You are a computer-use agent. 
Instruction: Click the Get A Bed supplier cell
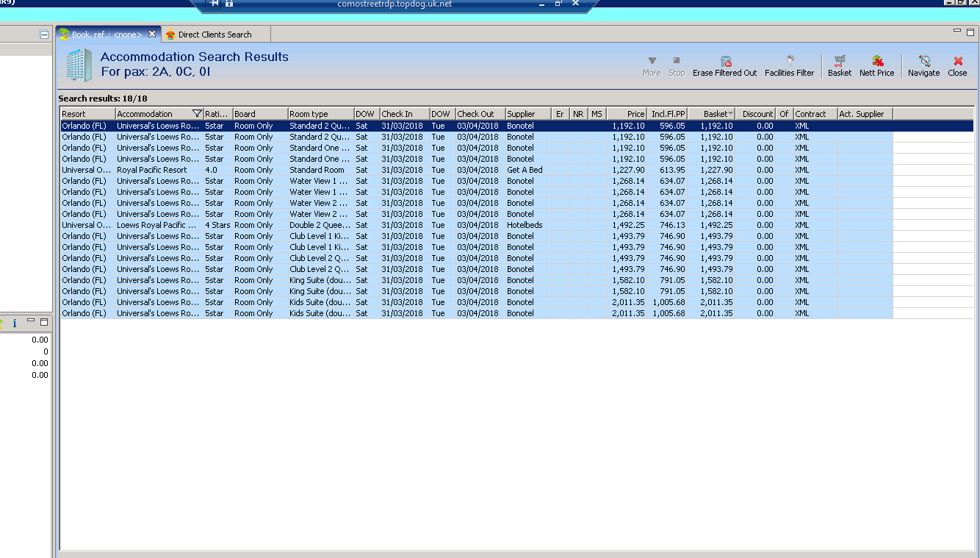coord(528,170)
